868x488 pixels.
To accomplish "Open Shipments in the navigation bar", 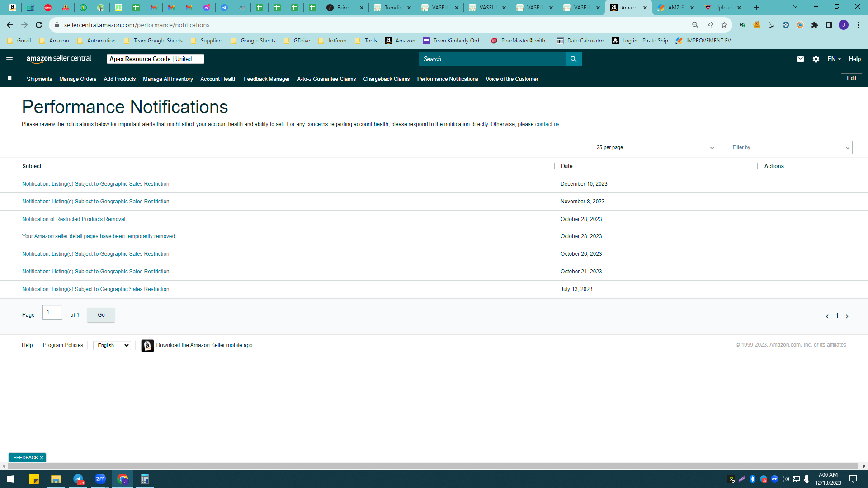I will [39, 79].
